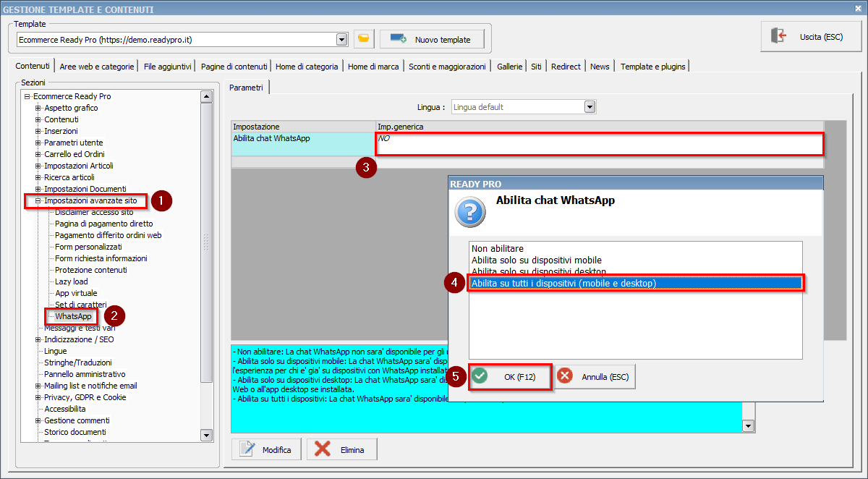The image size is (868, 479).
Task: Select Accessibilita tree item
Action: coord(65,409)
